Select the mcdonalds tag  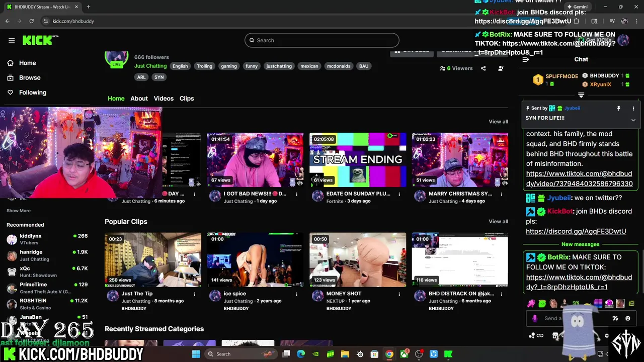pyautogui.click(x=339, y=66)
